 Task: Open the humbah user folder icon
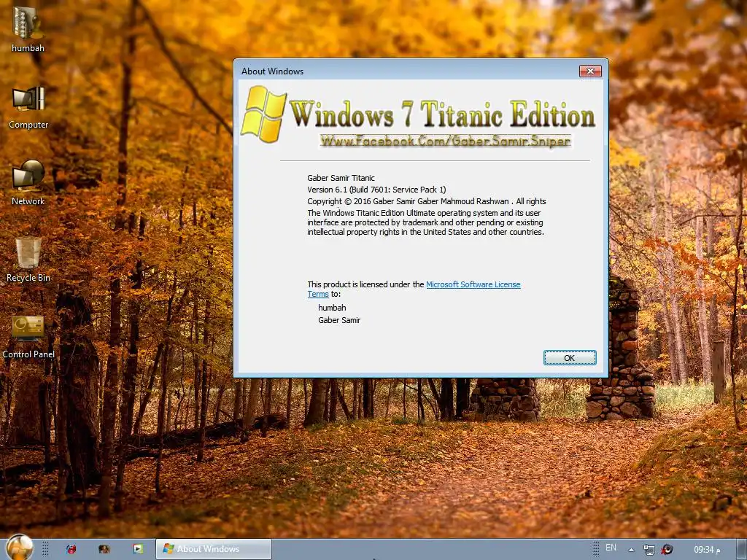coord(28,29)
